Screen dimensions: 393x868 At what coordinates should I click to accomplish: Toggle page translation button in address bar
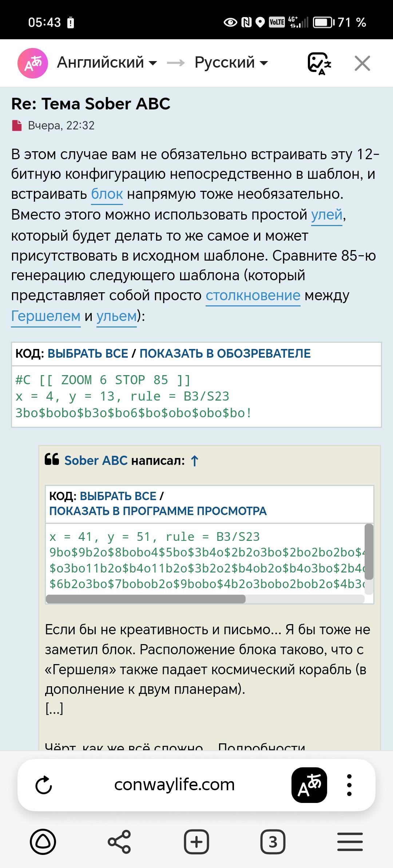coord(309,785)
